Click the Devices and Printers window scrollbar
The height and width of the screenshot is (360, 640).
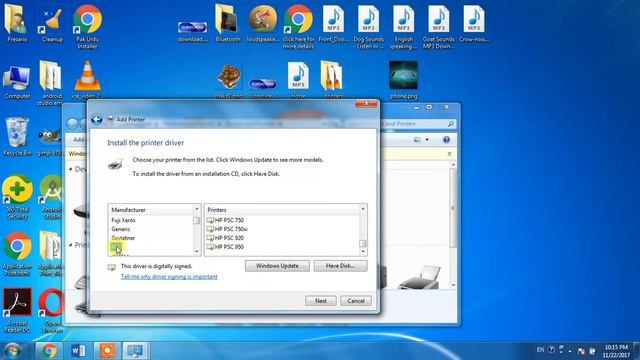(453, 208)
